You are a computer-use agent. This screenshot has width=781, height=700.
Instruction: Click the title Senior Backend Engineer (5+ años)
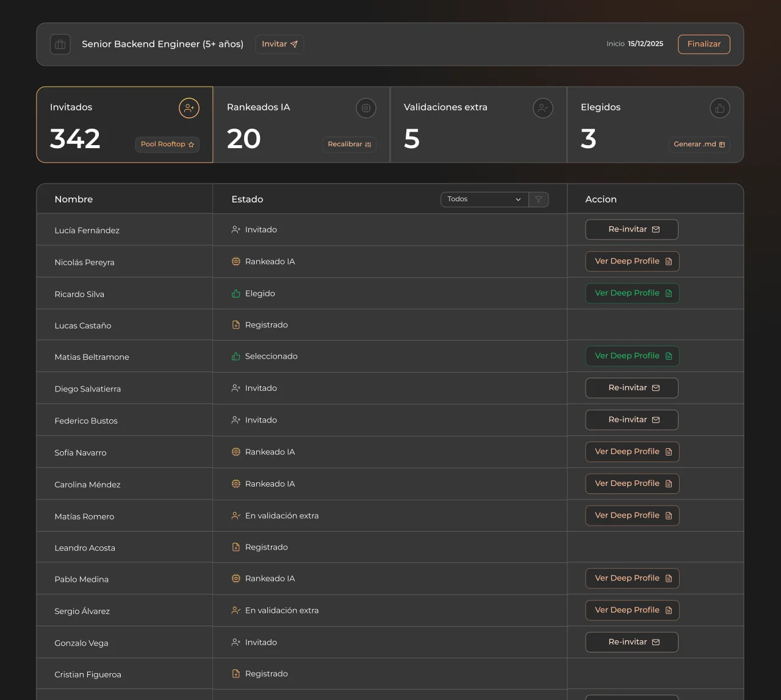[162, 44]
